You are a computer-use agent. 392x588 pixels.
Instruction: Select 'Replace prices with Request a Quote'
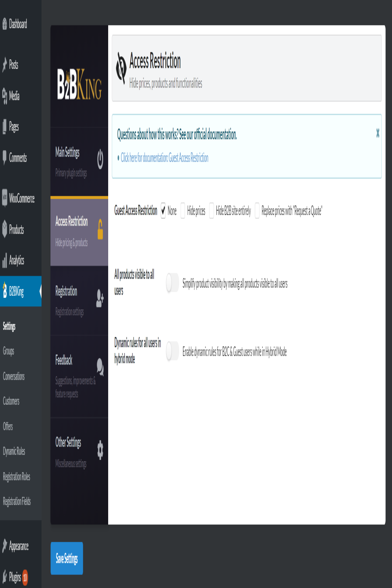pos(257,211)
